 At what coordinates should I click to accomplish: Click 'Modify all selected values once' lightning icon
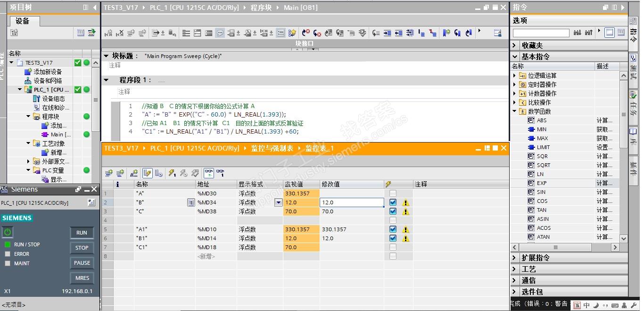click(x=172, y=173)
